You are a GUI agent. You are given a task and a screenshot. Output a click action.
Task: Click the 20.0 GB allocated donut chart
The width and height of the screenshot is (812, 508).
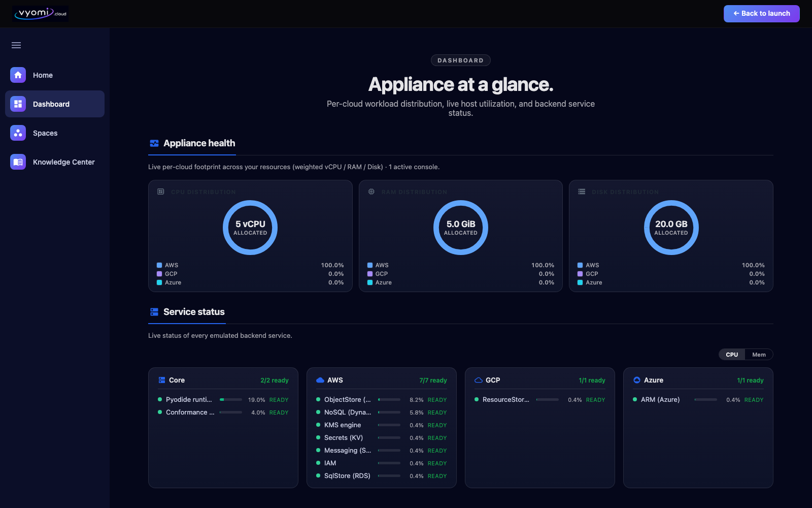(x=671, y=228)
